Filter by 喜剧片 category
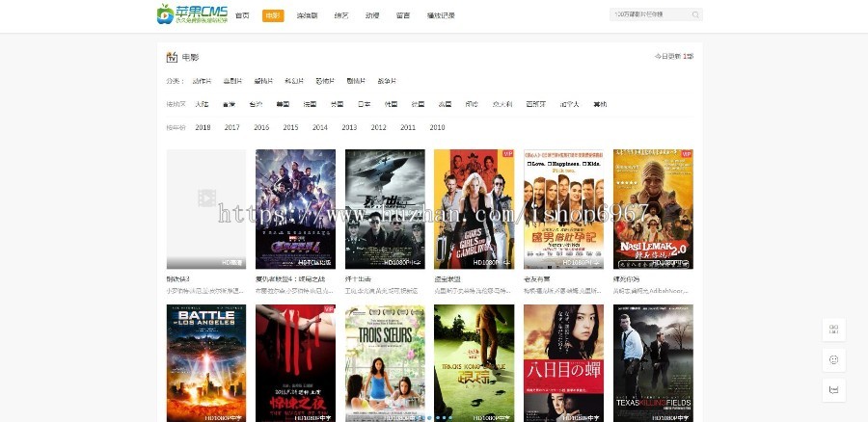 (232, 81)
